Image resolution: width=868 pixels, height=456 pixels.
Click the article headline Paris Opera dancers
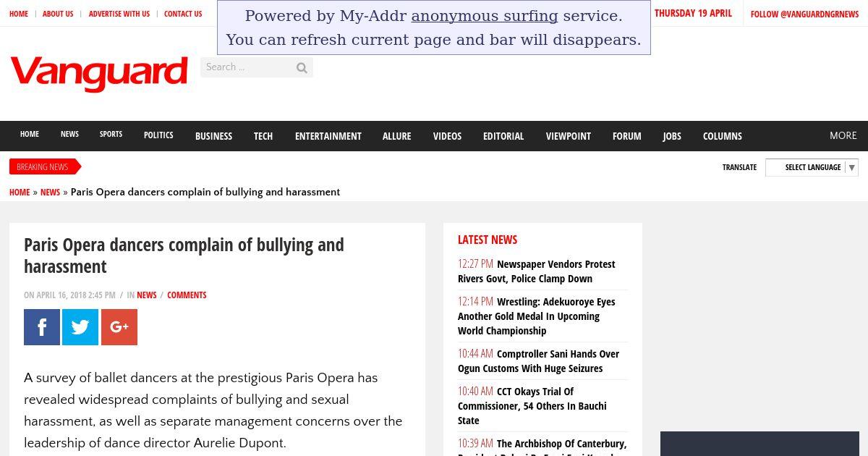[x=184, y=256]
